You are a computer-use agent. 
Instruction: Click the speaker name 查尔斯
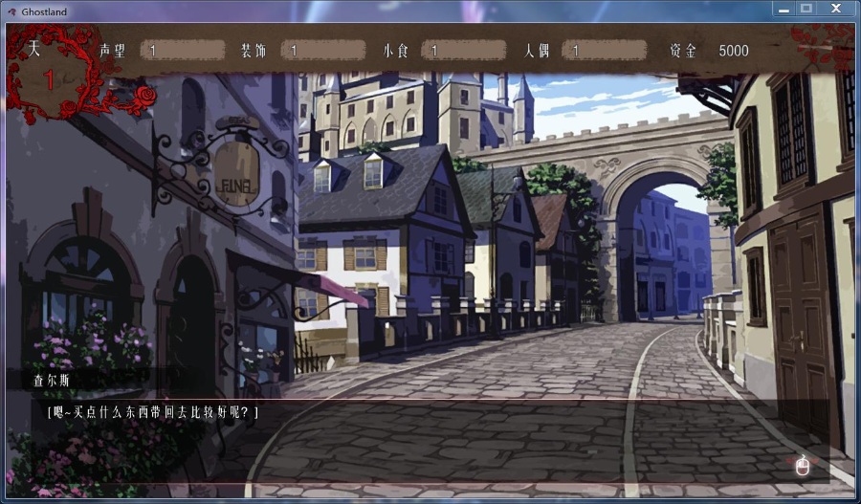51,380
